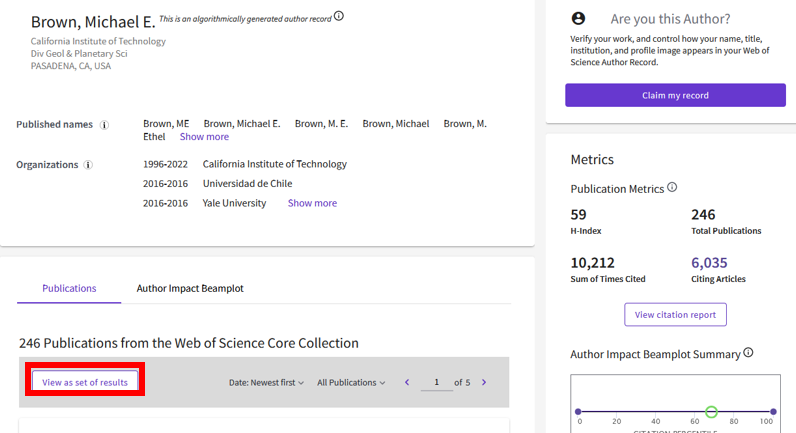The height and width of the screenshot is (433, 796).
Task: Click published name Brown, M. E.
Action: pos(321,124)
